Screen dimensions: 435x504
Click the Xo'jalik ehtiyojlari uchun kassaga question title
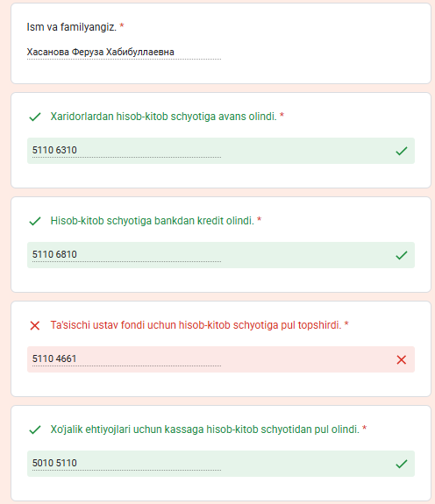205,429
